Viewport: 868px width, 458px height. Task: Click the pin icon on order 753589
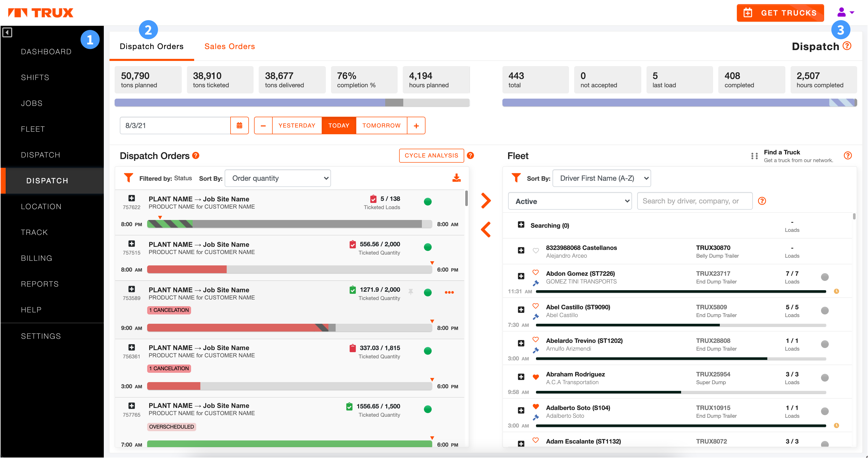(411, 292)
